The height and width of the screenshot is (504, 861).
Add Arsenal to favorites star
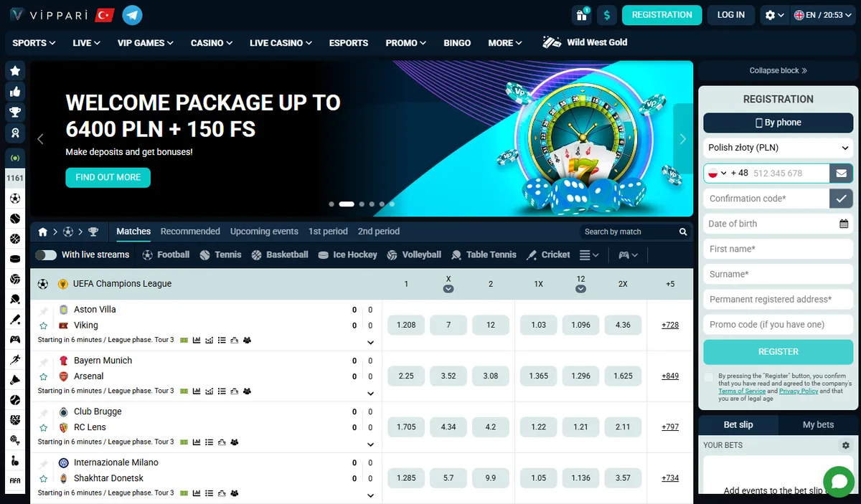click(x=44, y=376)
